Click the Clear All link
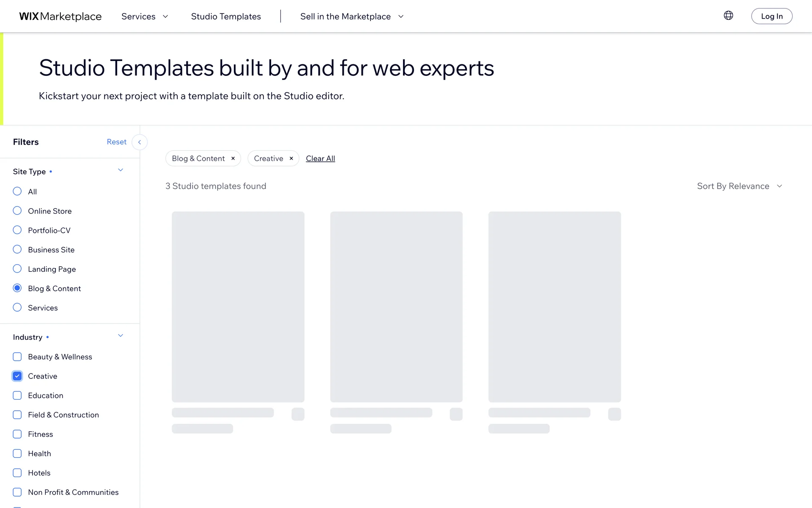This screenshot has width=812, height=508. (x=320, y=158)
